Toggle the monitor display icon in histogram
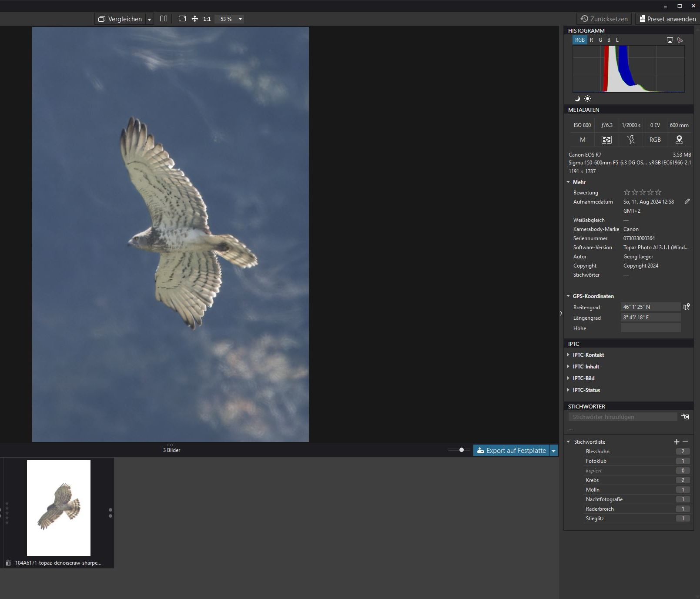700x599 pixels. (670, 40)
